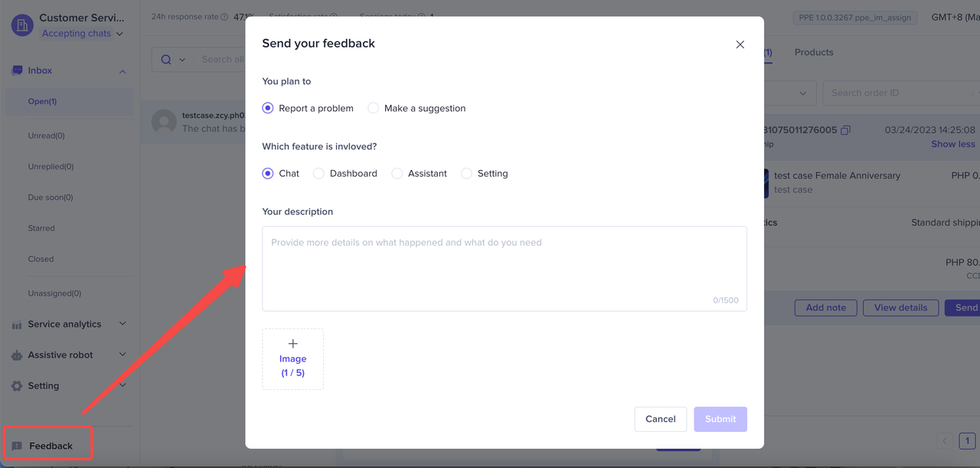980x468 pixels.
Task: Click the Assistive robot icon
Action: click(17, 355)
